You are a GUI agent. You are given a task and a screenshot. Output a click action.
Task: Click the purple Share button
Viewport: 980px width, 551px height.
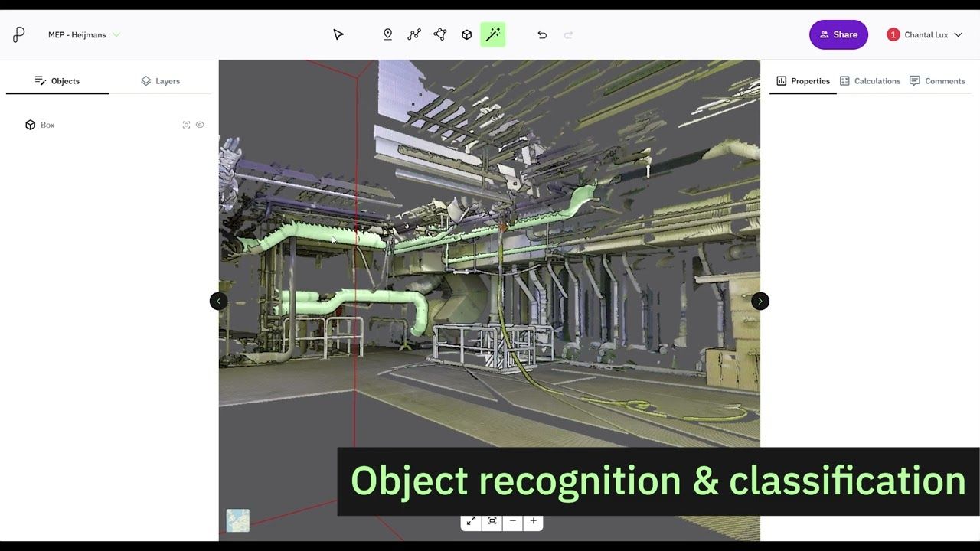point(838,34)
